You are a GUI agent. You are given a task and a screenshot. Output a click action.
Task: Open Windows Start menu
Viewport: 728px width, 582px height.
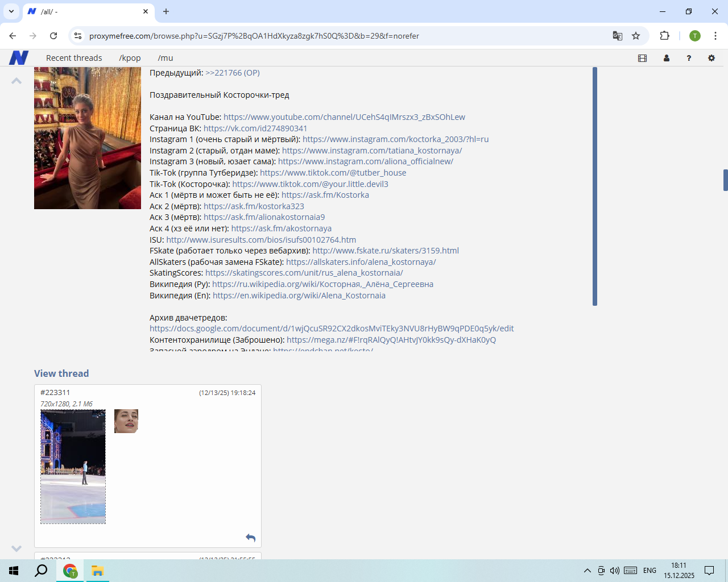coord(14,571)
